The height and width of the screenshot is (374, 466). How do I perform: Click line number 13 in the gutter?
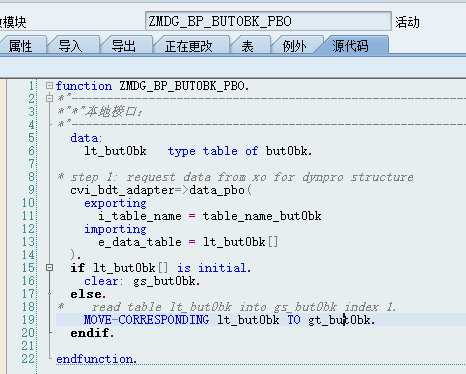(x=28, y=242)
